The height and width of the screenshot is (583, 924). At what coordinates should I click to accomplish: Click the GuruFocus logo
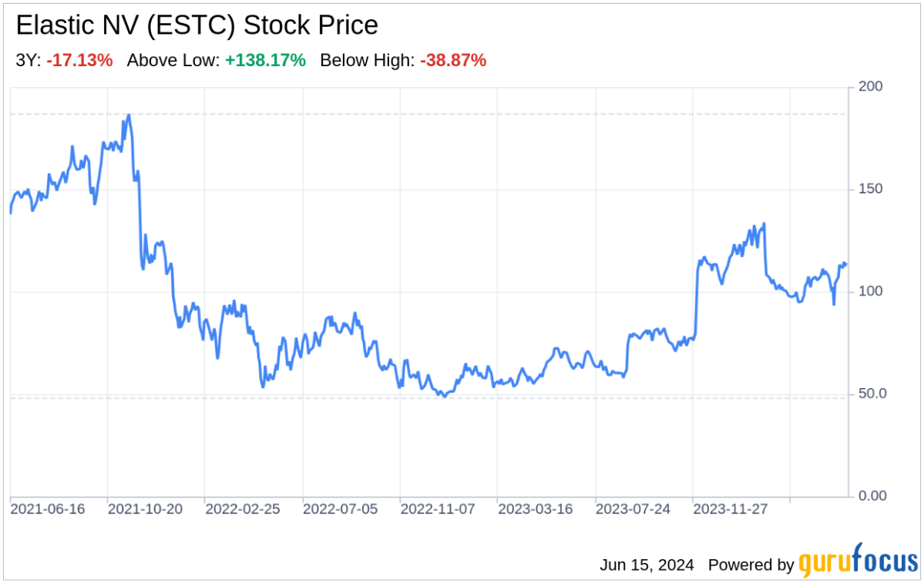857,564
